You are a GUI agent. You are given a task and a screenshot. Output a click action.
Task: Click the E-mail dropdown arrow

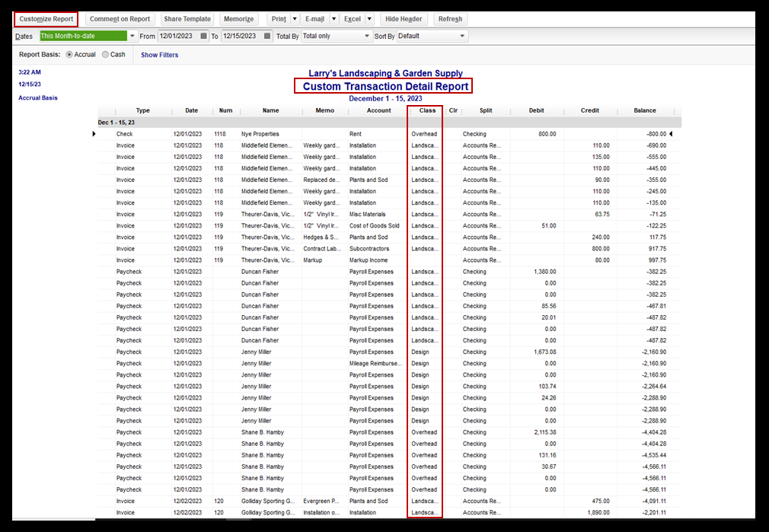point(332,19)
